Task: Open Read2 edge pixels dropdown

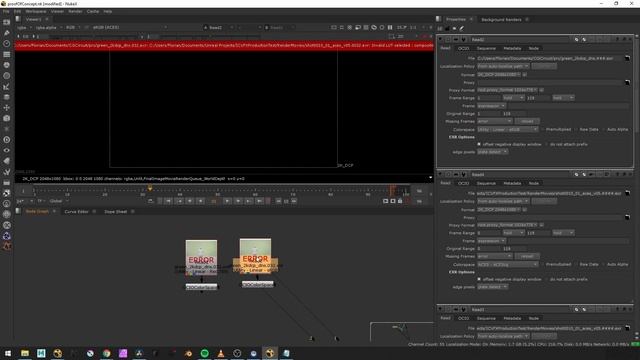Action: 493,152
